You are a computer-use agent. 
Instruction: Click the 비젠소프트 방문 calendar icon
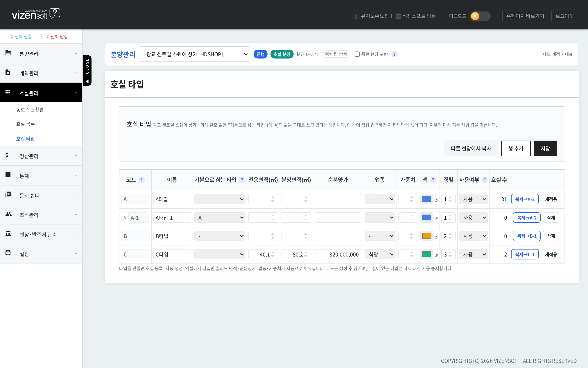click(x=399, y=16)
